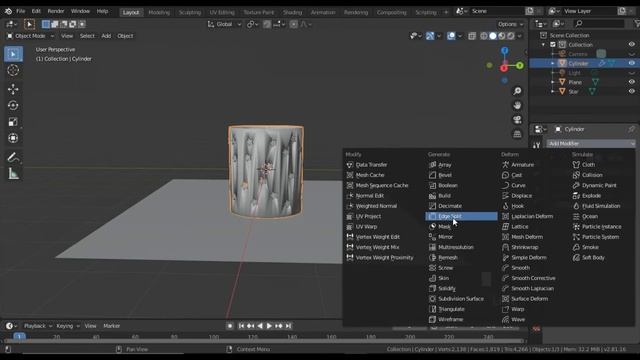Play animation forward

269,326
